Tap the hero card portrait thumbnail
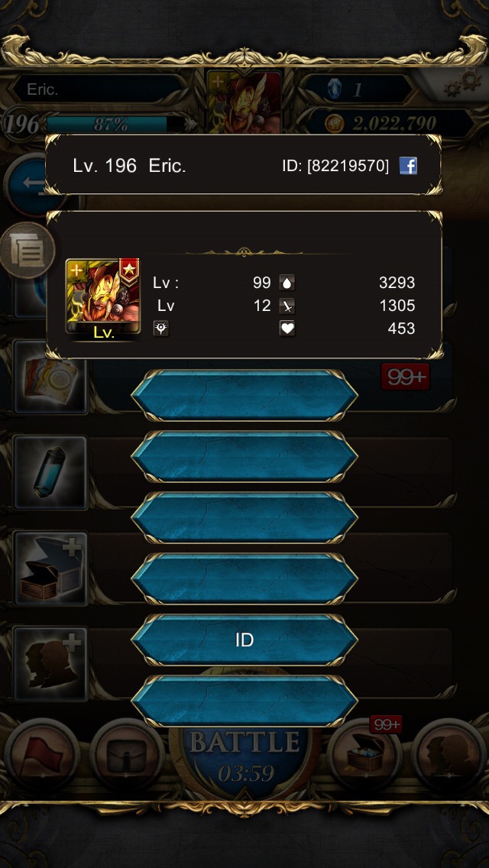This screenshot has height=868, width=489. 103,300
